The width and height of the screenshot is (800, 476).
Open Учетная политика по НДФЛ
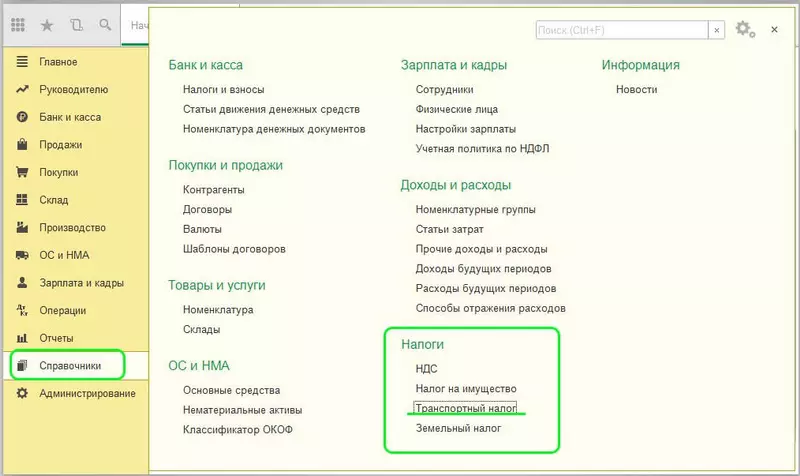[x=482, y=148]
